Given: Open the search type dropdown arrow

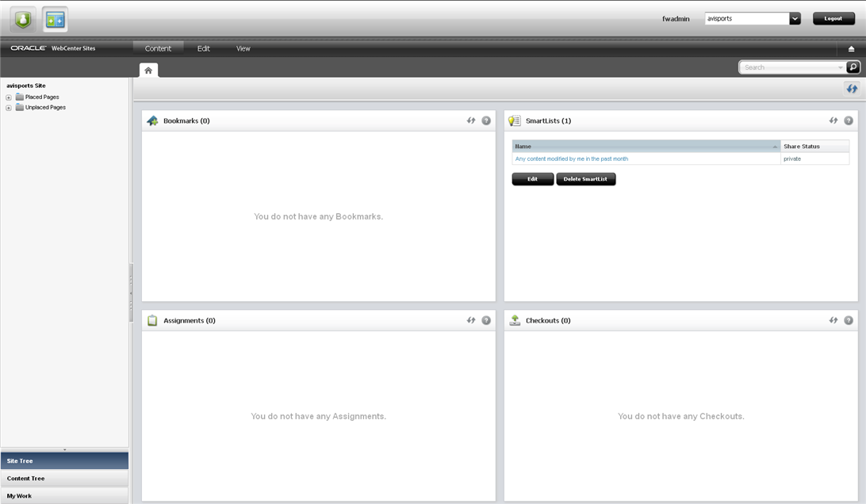Looking at the screenshot, I should tap(840, 67).
